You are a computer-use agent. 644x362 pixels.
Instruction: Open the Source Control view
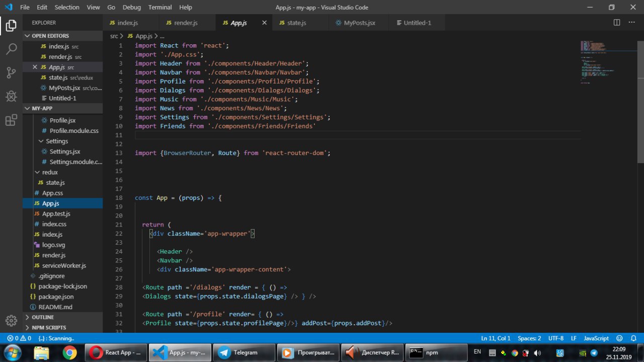coord(11,73)
